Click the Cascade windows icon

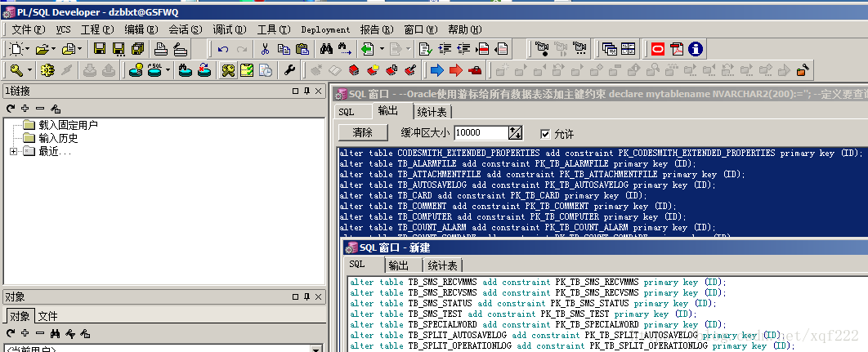610,49
